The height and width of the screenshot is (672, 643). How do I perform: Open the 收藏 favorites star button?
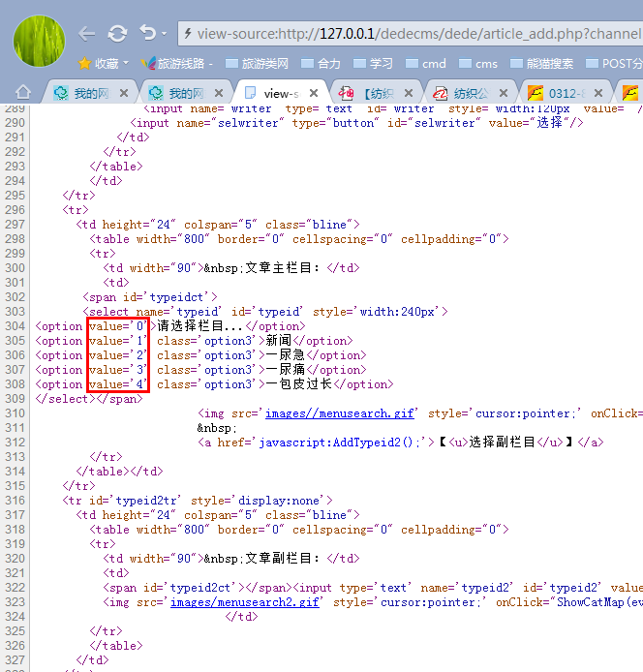click(98, 64)
